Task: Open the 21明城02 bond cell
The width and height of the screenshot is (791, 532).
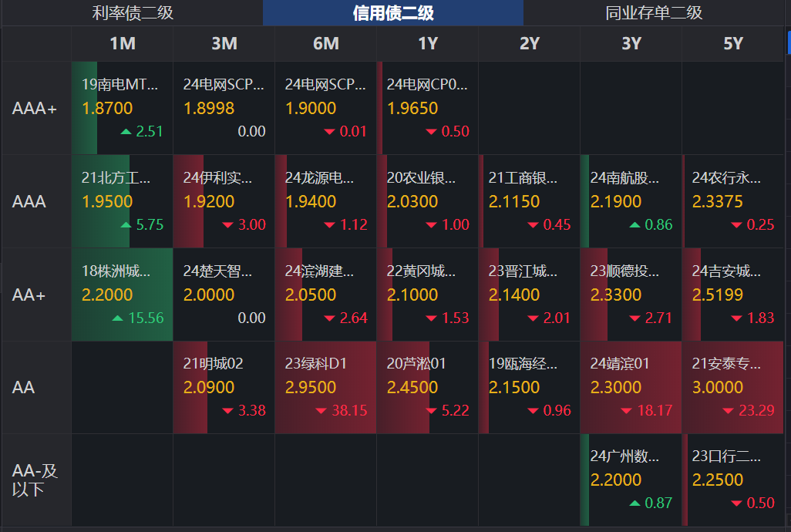Action: 224,387
